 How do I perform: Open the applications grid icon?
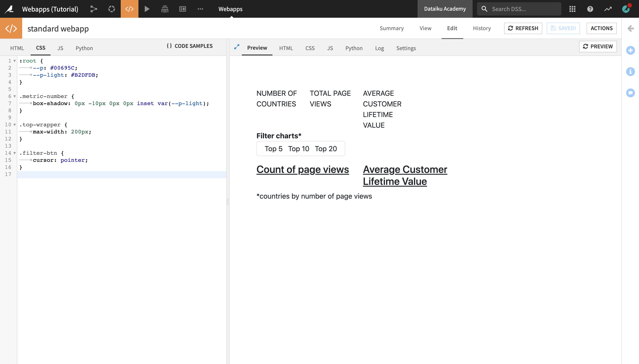point(572,9)
